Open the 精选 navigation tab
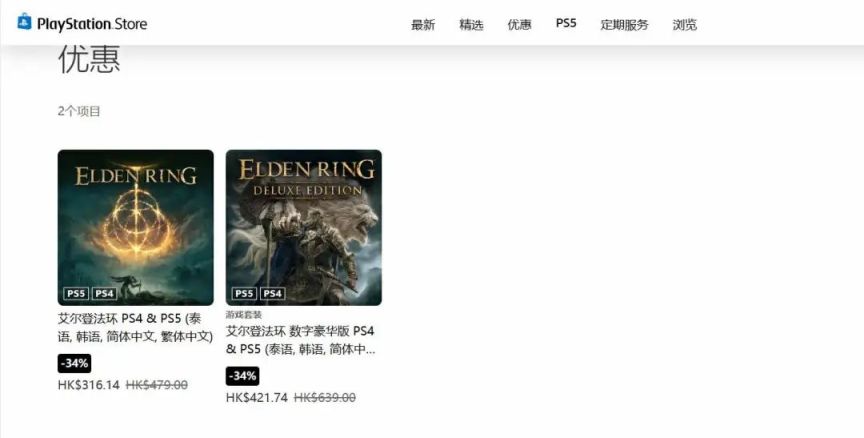 click(x=471, y=25)
